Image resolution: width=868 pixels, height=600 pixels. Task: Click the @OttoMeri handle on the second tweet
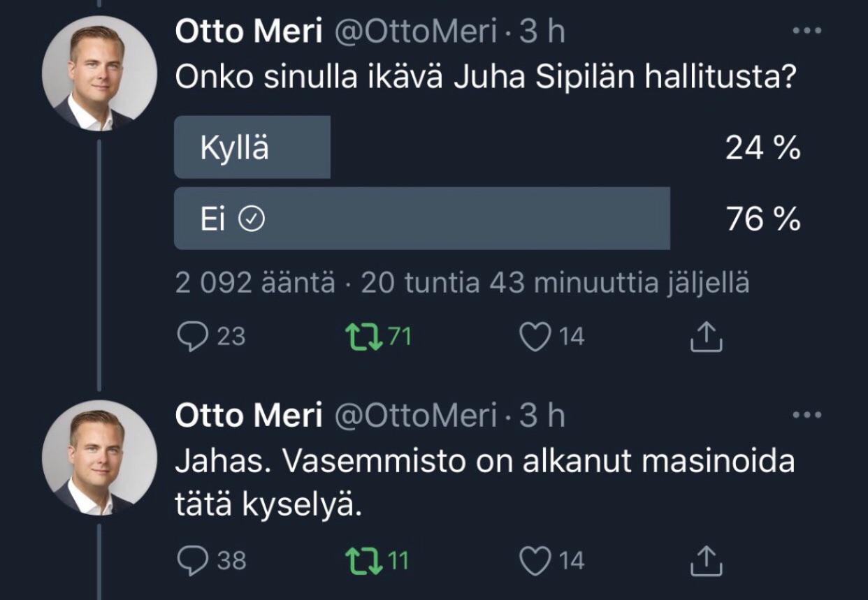pos(416,416)
